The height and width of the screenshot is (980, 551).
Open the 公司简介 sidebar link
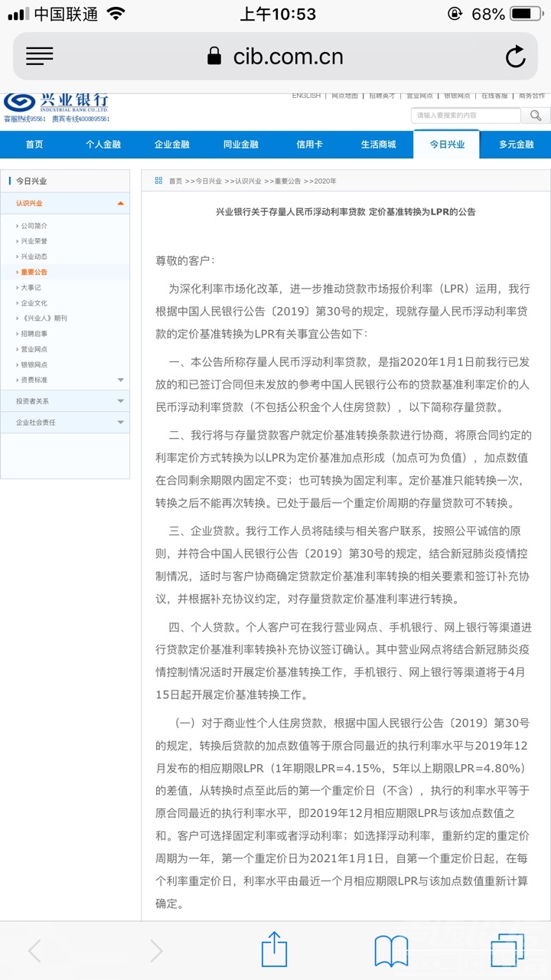pos(34,226)
